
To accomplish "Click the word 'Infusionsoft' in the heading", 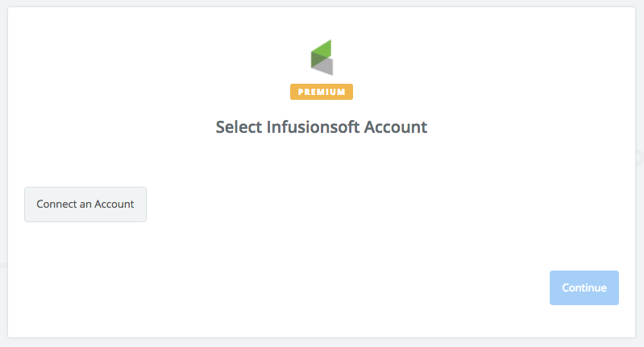I will 313,126.
